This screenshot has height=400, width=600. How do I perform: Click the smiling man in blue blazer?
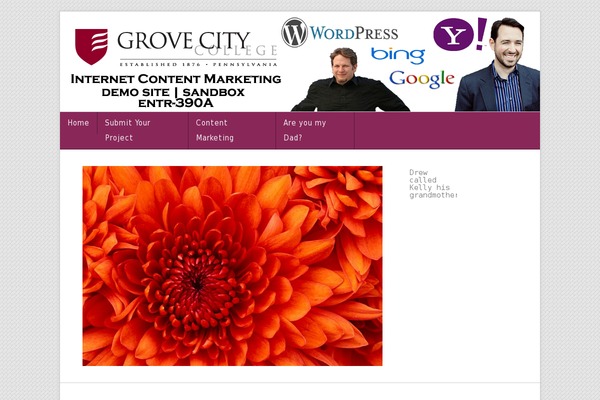coord(499,65)
